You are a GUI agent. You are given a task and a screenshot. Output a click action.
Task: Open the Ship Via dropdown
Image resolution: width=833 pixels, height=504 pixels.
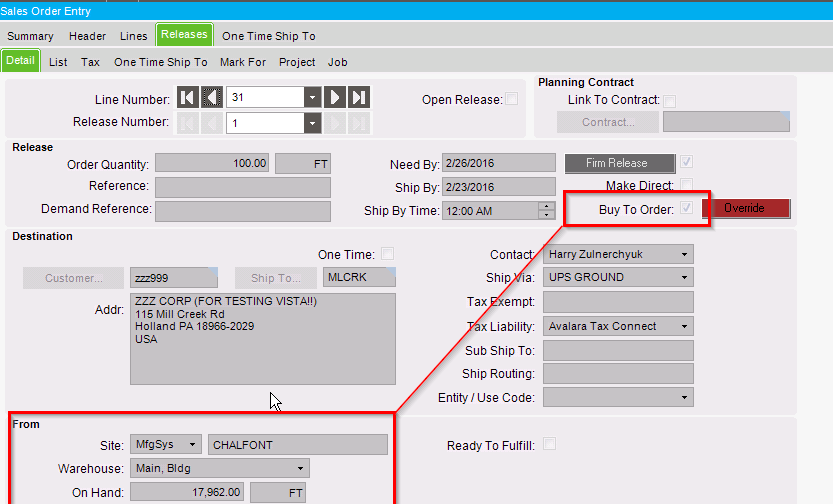click(x=684, y=277)
